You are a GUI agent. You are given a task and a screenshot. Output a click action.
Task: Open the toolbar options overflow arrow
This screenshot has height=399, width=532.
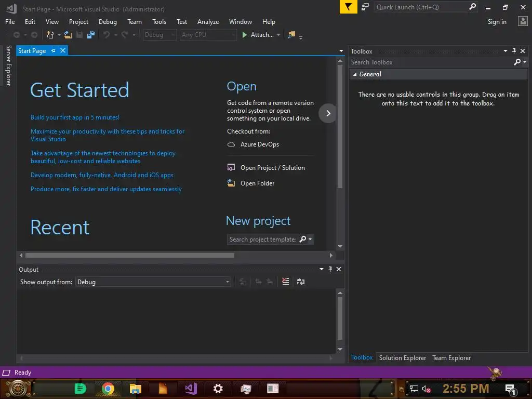tap(301, 37)
